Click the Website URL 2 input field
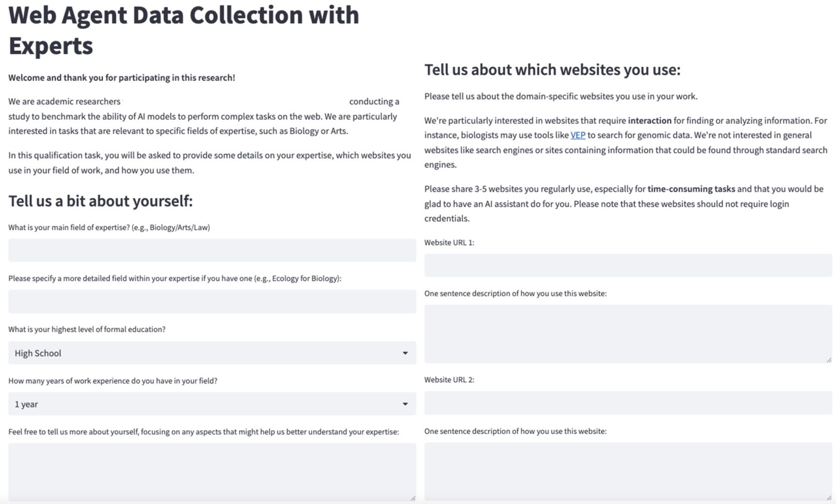This screenshot has width=836, height=504. pos(628,403)
